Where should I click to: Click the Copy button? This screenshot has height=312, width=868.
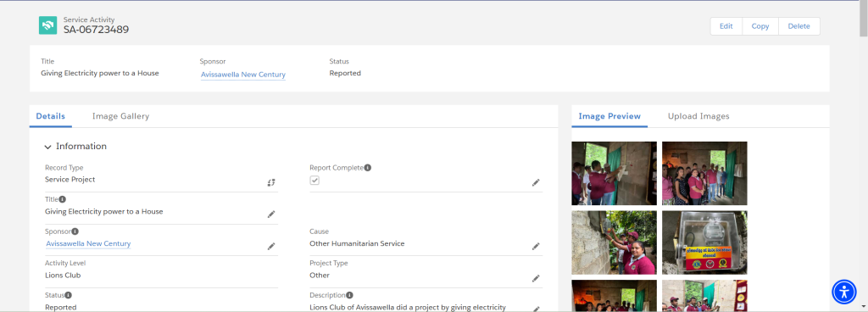pos(760,26)
